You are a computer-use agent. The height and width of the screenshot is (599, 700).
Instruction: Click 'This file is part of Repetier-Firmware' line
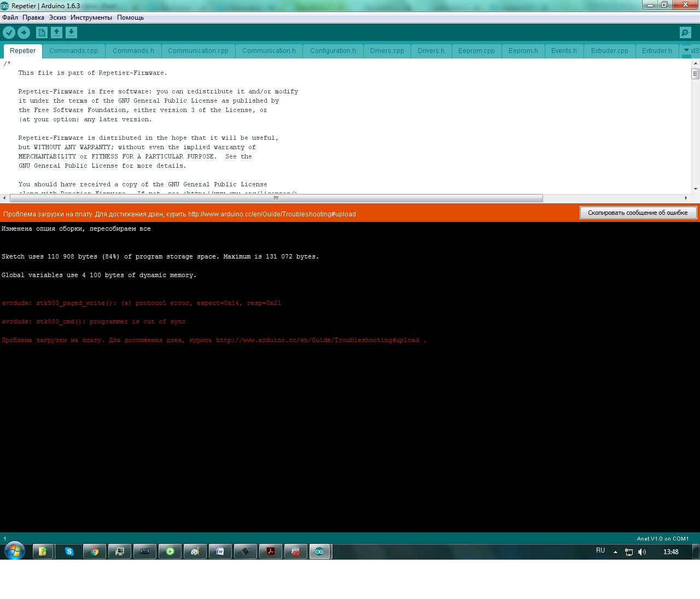click(93, 73)
